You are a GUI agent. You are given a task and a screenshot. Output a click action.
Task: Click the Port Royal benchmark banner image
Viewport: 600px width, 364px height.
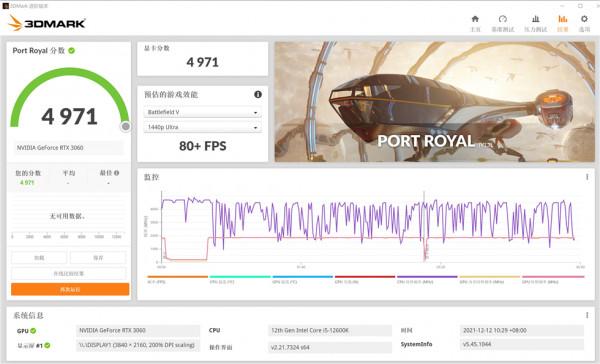point(435,102)
